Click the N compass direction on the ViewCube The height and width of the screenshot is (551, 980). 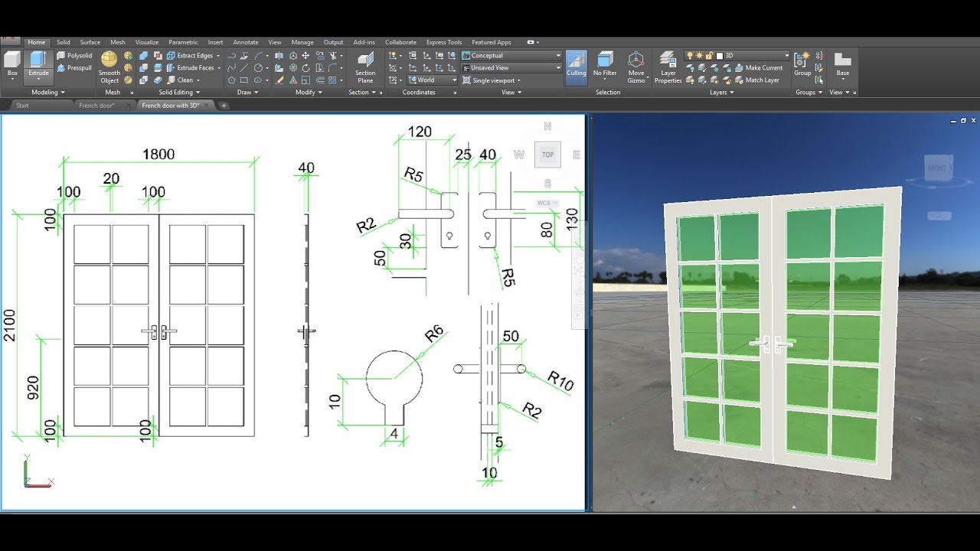[x=547, y=126]
